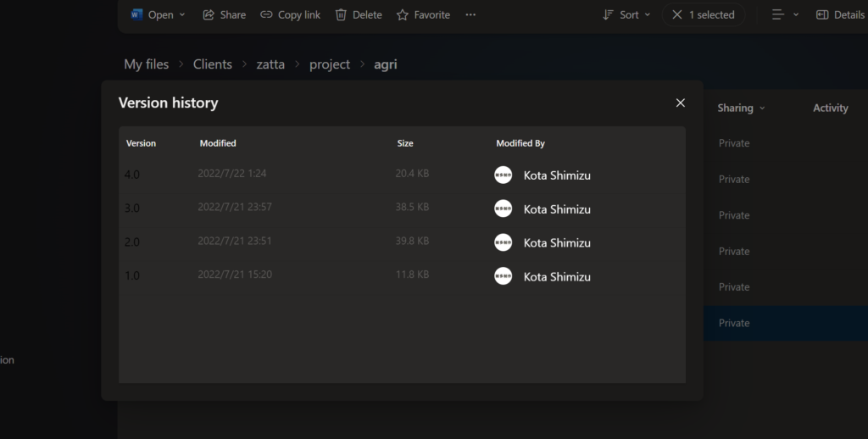The height and width of the screenshot is (439, 868).
Task: Click the Word icon beside Open
Action: [x=137, y=14]
